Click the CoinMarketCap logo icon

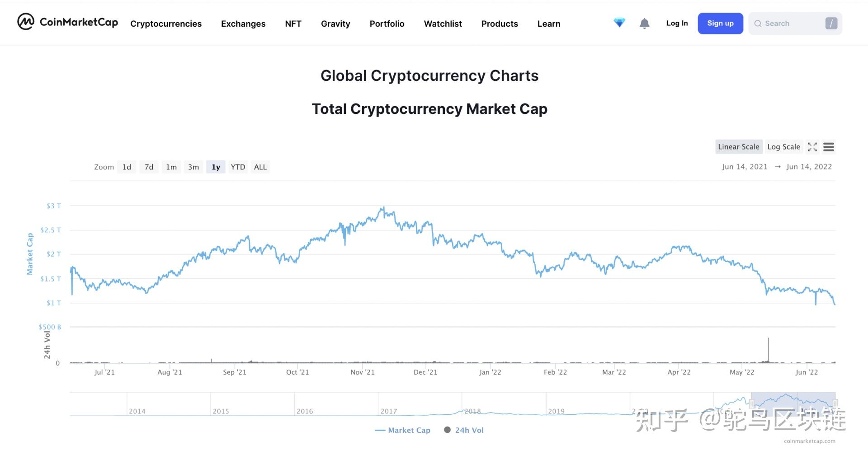coord(26,22)
